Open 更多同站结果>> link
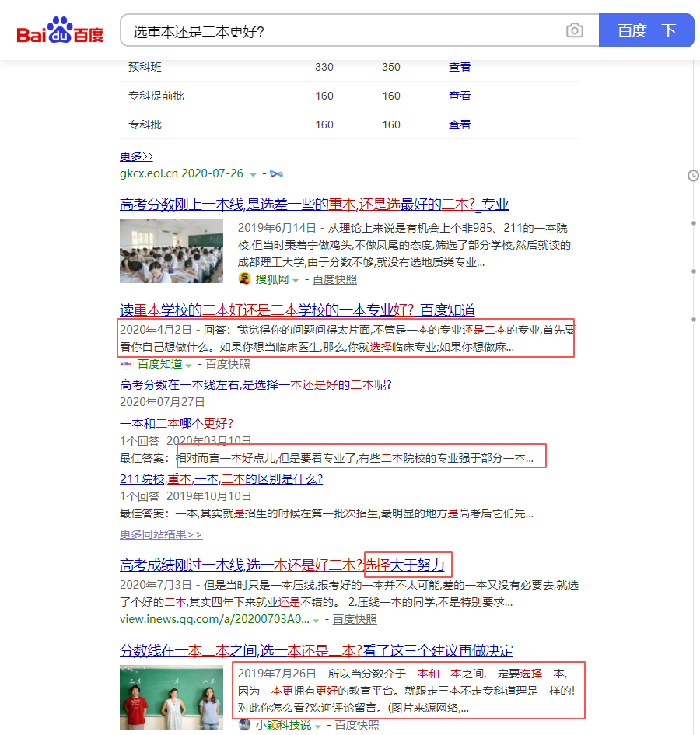The width and height of the screenshot is (700, 735). (x=161, y=534)
